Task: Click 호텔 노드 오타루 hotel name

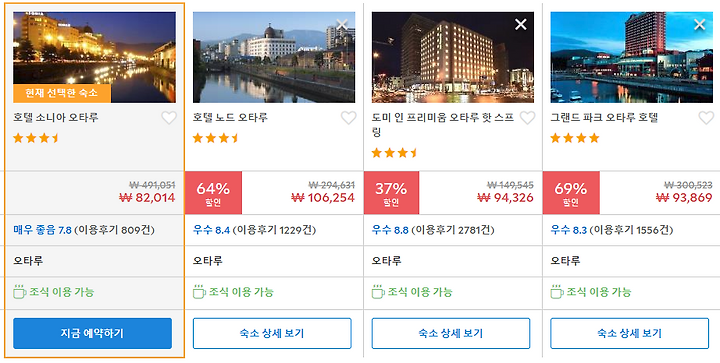Action: click(230, 117)
